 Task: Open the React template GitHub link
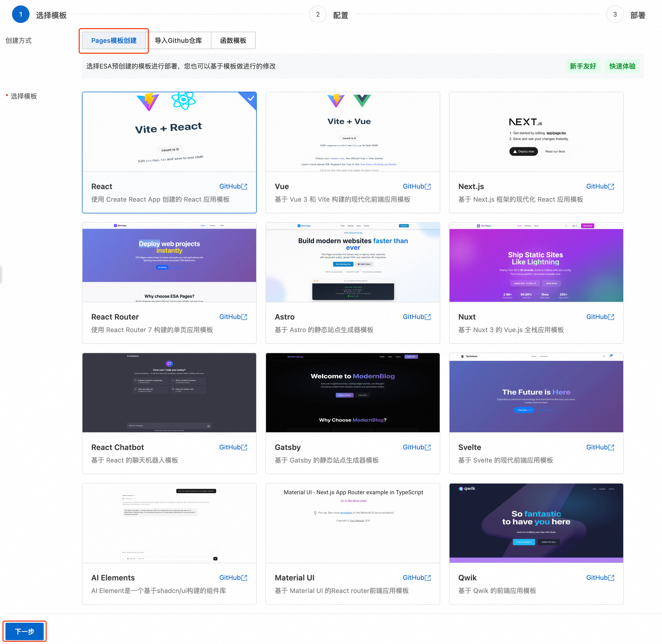click(233, 186)
